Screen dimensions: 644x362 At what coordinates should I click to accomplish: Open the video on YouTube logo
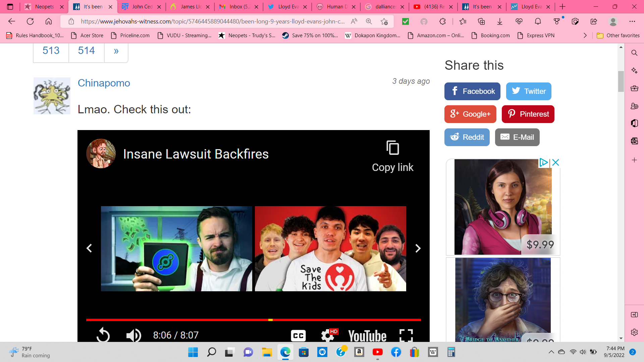[x=367, y=336]
